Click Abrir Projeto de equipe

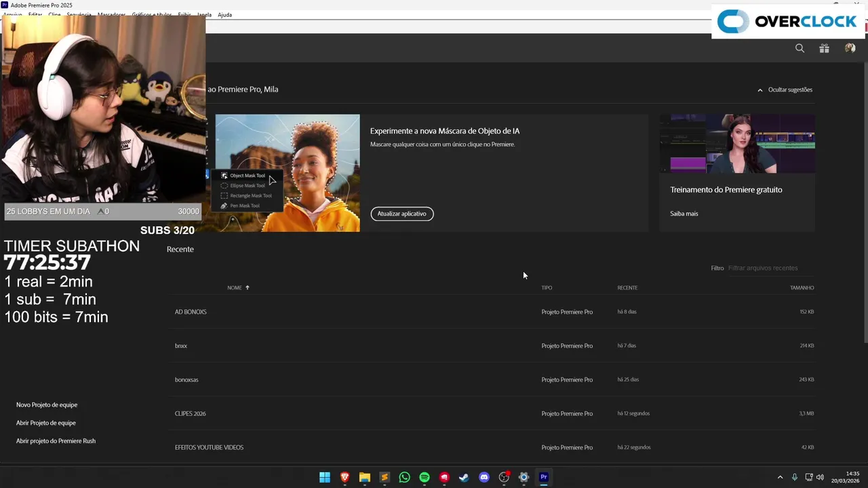[46, 423]
